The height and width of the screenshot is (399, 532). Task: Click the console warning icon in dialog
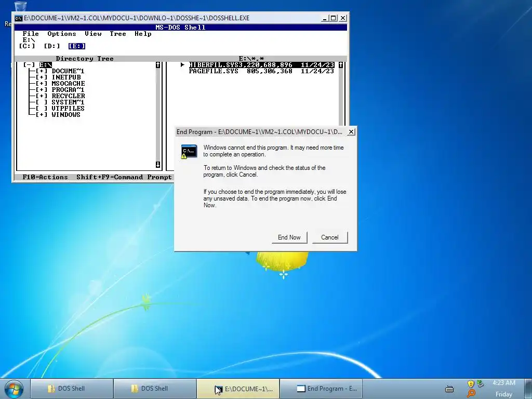[189, 152]
